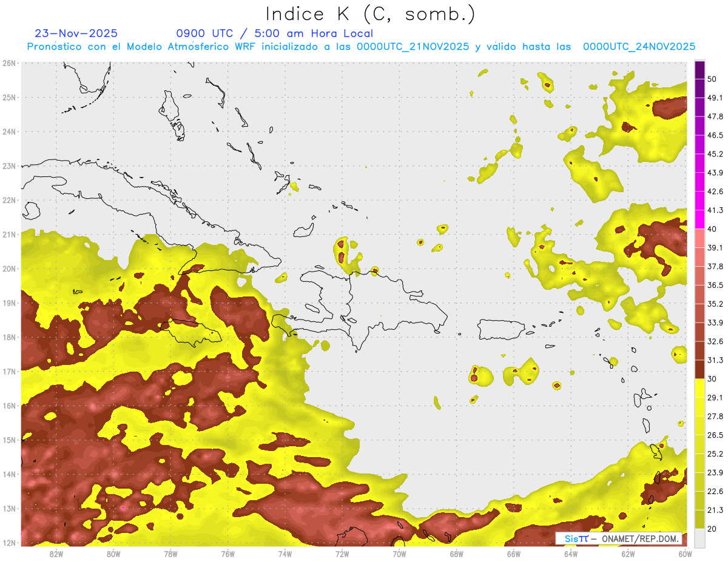Image resolution: width=728 pixels, height=562 pixels.
Task: Click the '26N' latitude label
Action: [9, 63]
